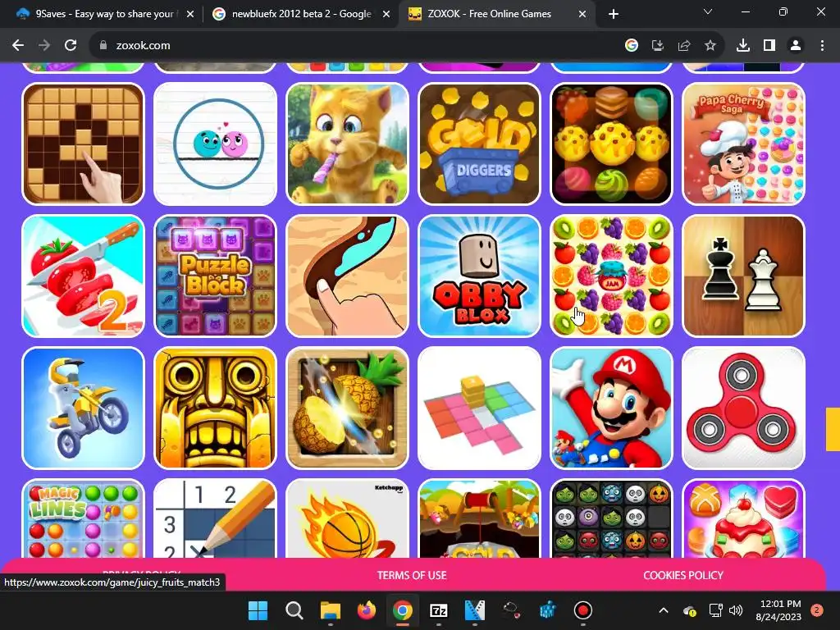Open the love balls drawing game
Viewport: 840px width, 630px height.
coord(216,144)
